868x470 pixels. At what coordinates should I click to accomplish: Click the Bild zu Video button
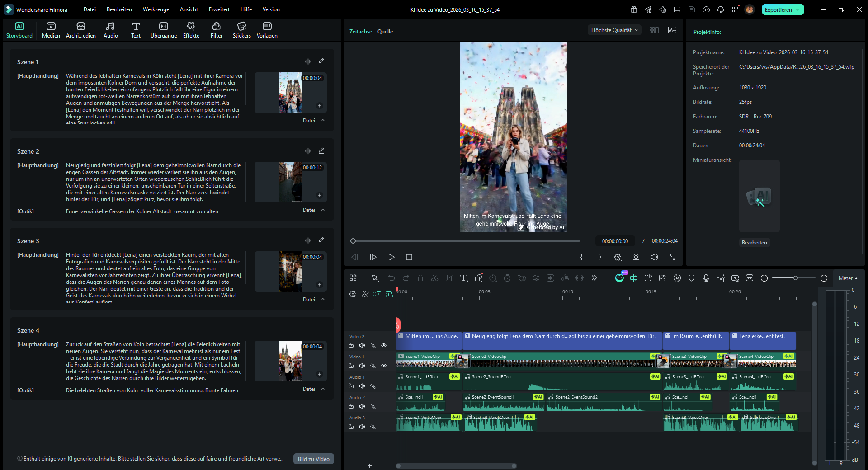(313, 459)
